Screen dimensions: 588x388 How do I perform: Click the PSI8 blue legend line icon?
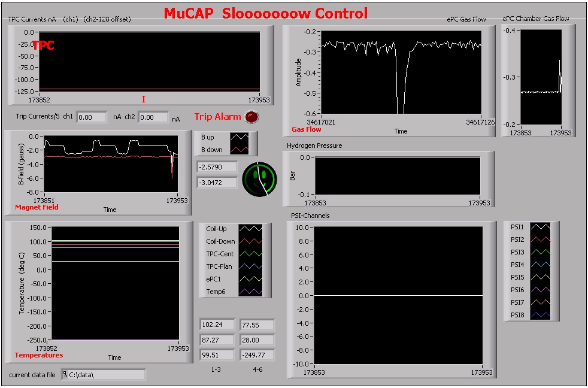539,315
